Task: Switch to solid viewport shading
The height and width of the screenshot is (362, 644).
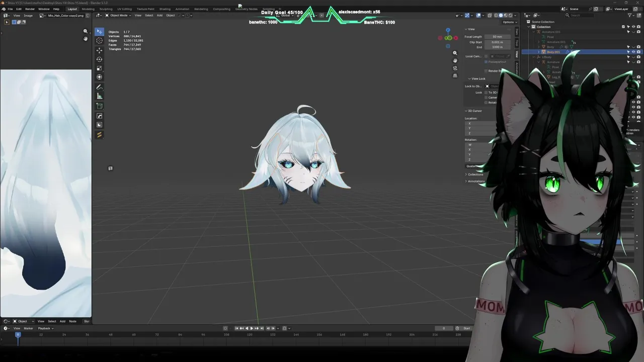Action: click(x=501, y=16)
